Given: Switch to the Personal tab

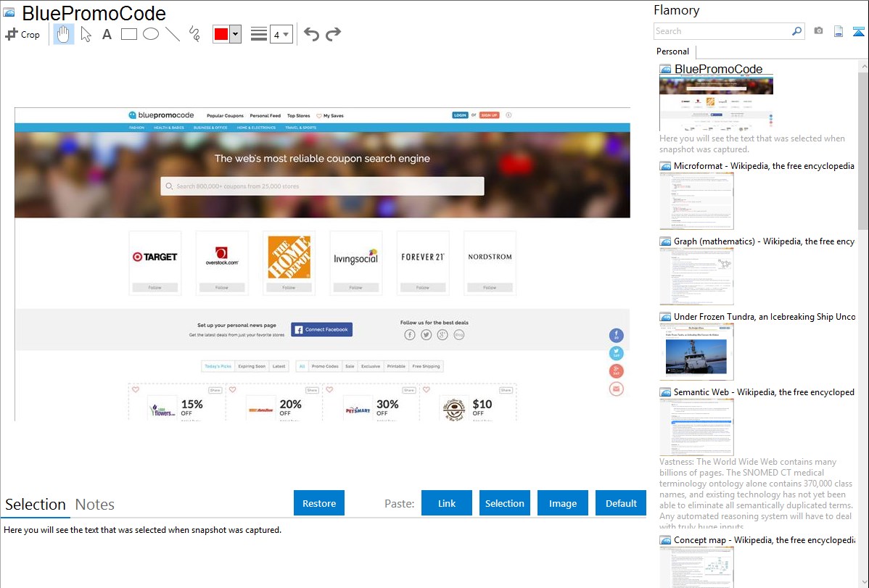Looking at the screenshot, I should pyautogui.click(x=673, y=51).
